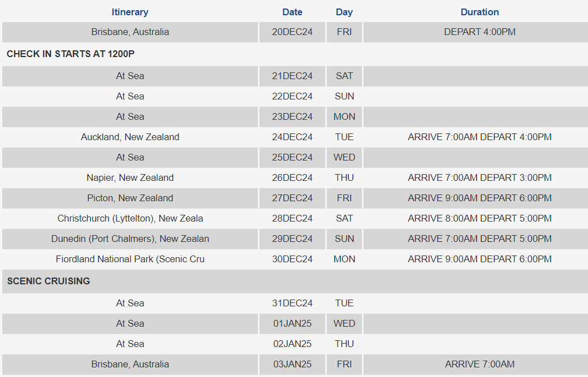Click the 20DEC24 date cell
Viewport: 588px width, 377px height.
pyautogui.click(x=292, y=32)
